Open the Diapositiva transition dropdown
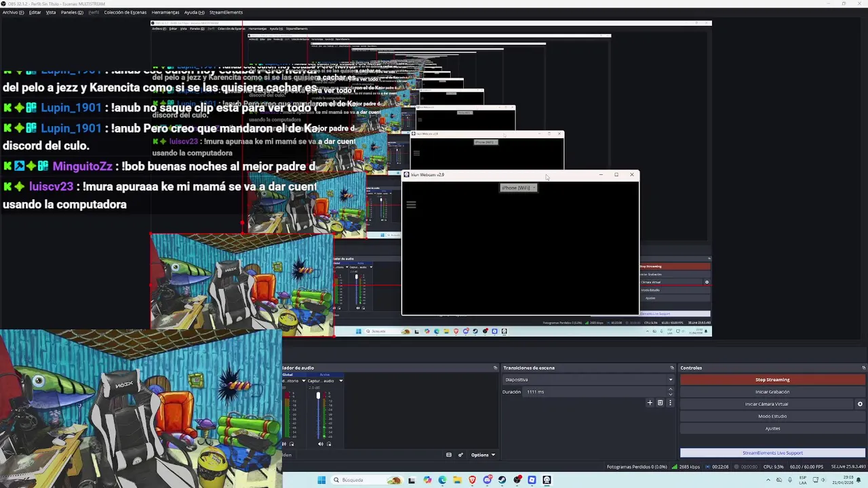868x488 pixels. pos(588,380)
